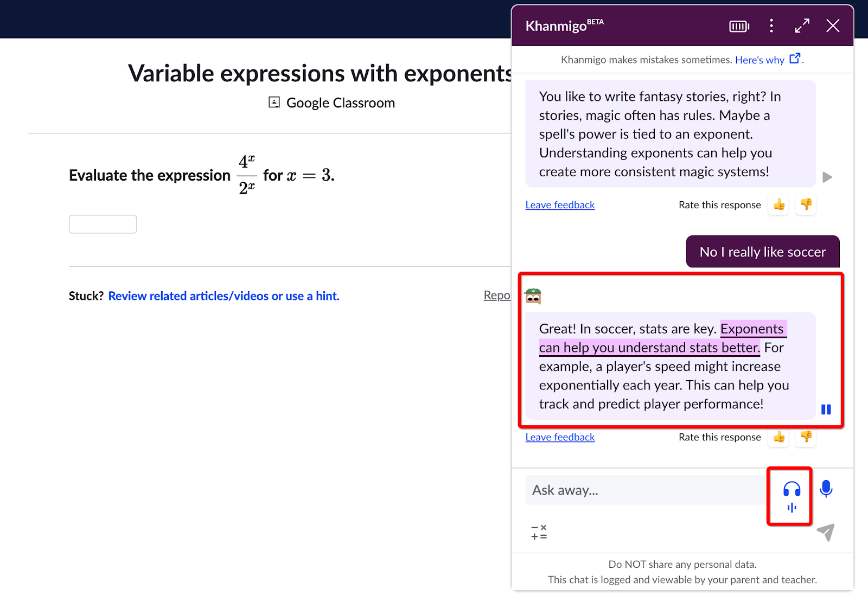Close the Khanmigo chat panel
Viewport: 868px width, 608px height.
click(833, 25)
